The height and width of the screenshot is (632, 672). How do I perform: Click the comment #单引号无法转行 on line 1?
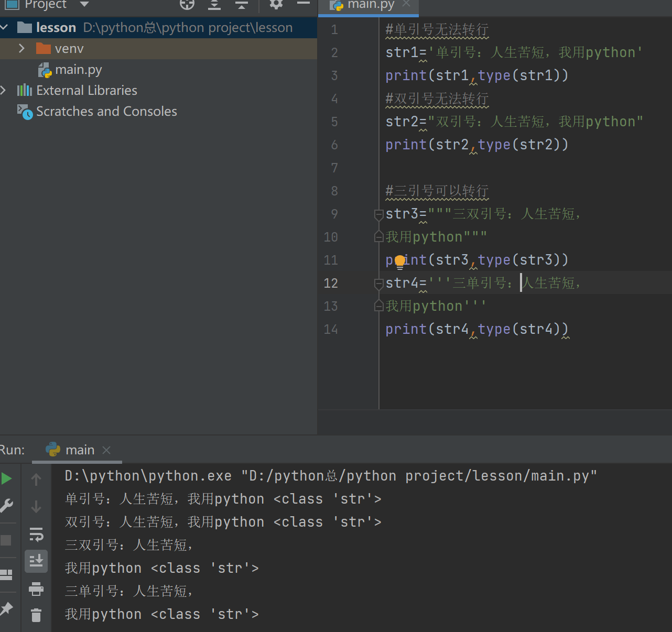point(437,30)
